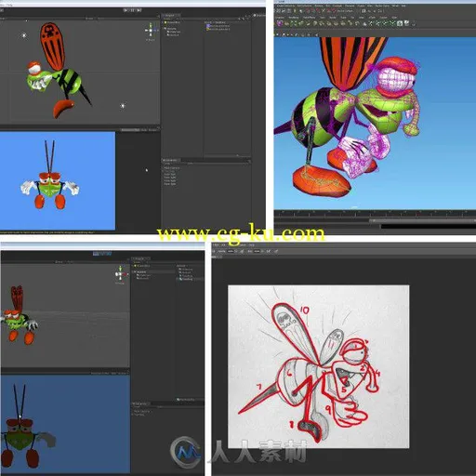Open Skeleton menu in Maya menu bar

click(319, 6)
